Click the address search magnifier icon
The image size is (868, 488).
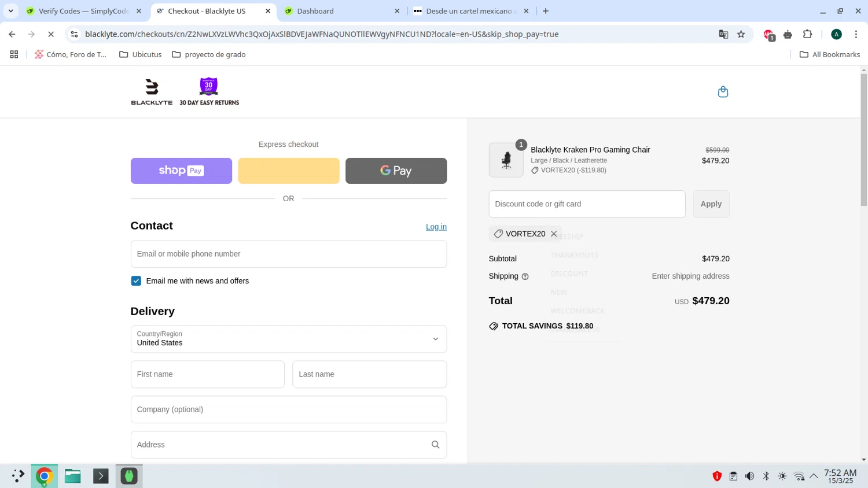[x=435, y=445]
